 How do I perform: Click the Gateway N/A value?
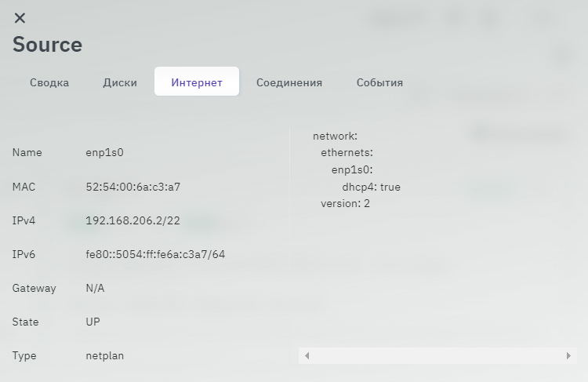[x=95, y=288]
